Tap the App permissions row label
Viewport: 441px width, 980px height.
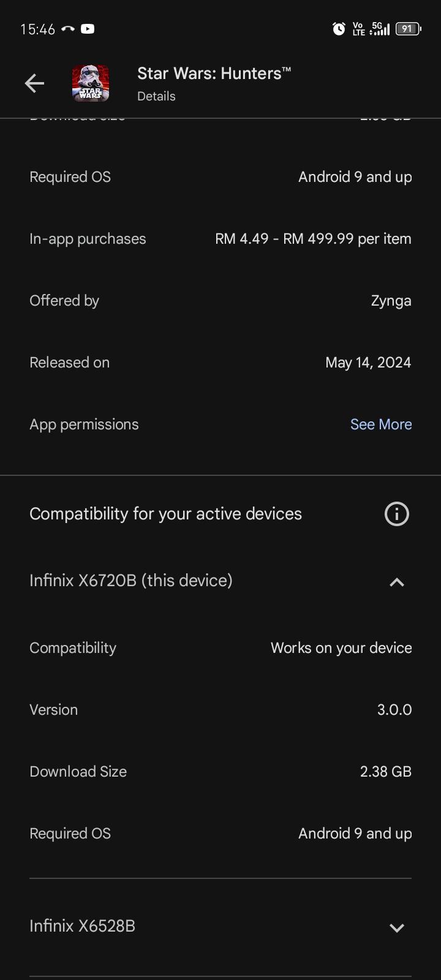(x=84, y=424)
